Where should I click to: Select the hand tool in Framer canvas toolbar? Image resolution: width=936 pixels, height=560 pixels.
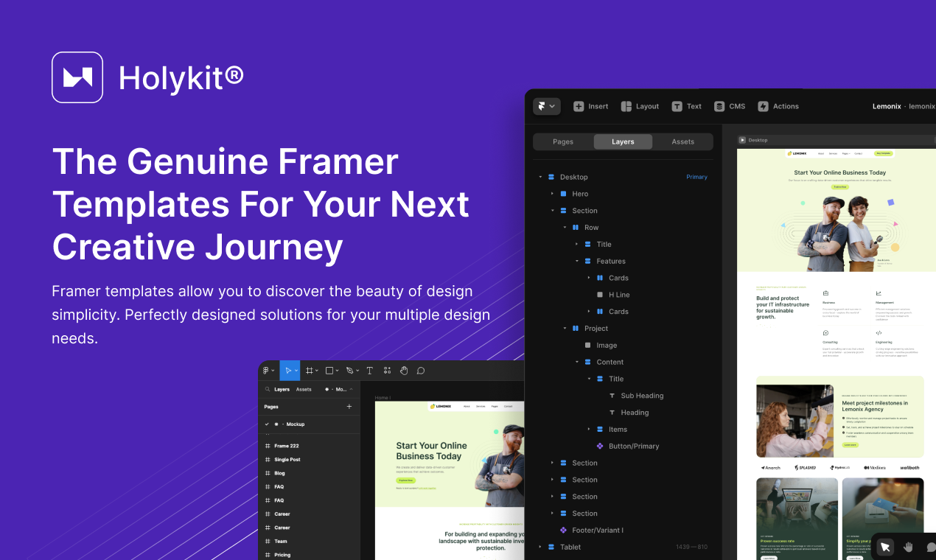click(x=908, y=547)
